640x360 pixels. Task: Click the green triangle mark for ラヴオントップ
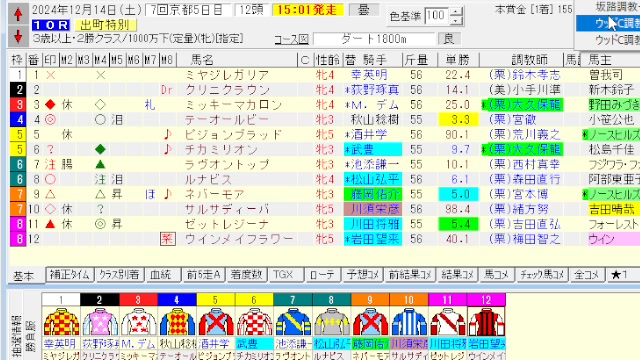pyautogui.click(x=100, y=164)
